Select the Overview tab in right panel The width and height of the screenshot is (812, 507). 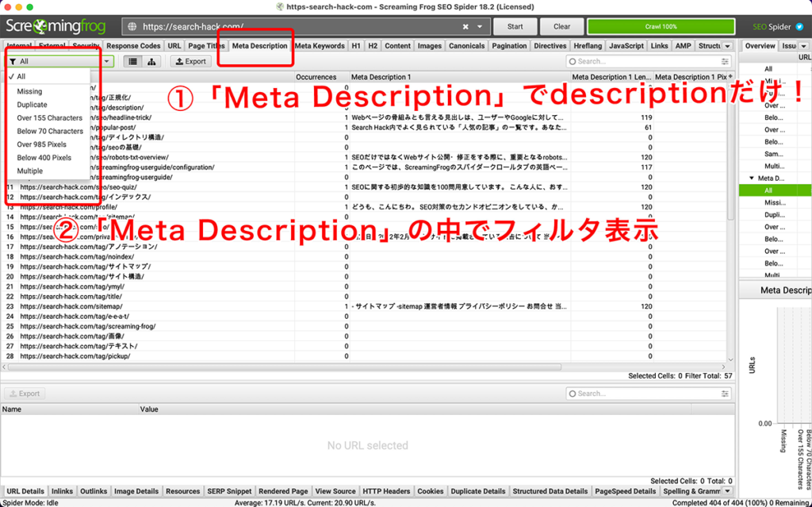(760, 45)
